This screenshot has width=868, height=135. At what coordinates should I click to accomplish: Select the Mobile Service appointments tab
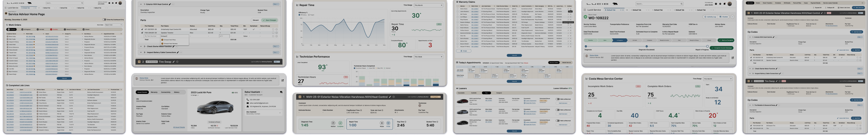[567, 62]
